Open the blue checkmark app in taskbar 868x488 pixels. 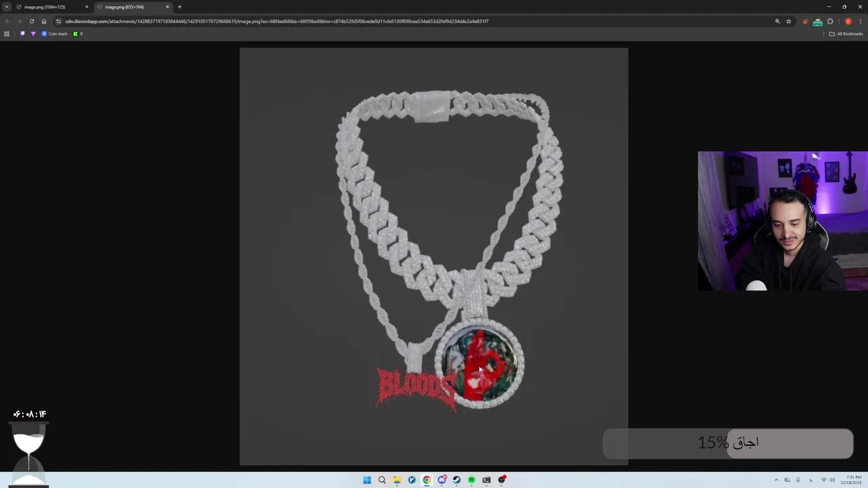click(412, 480)
